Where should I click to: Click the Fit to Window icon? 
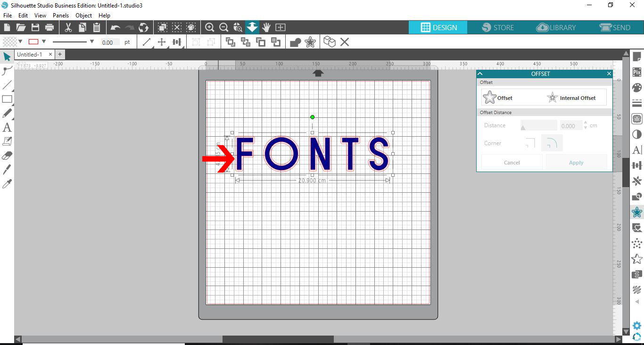click(281, 27)
